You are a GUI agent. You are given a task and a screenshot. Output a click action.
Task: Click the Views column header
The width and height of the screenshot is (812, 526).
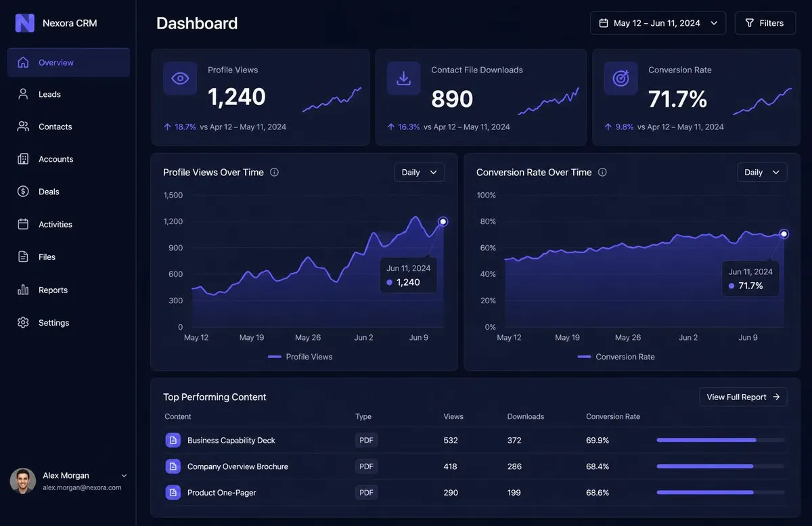453,416
